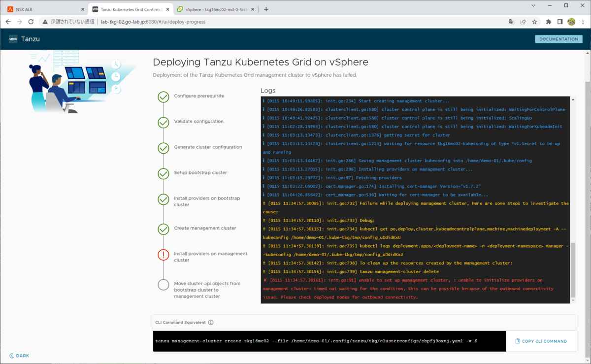The image size is (591, 364).
Task: Open the translate page icon
Action: (x=512, y=22)
